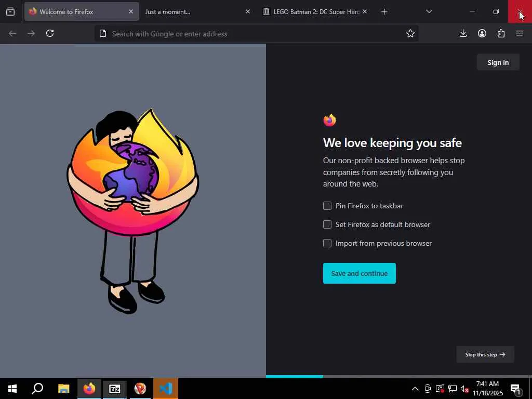Open 7-Zip from the taskbar
532x399 pixels.
[x=115, y=389]
